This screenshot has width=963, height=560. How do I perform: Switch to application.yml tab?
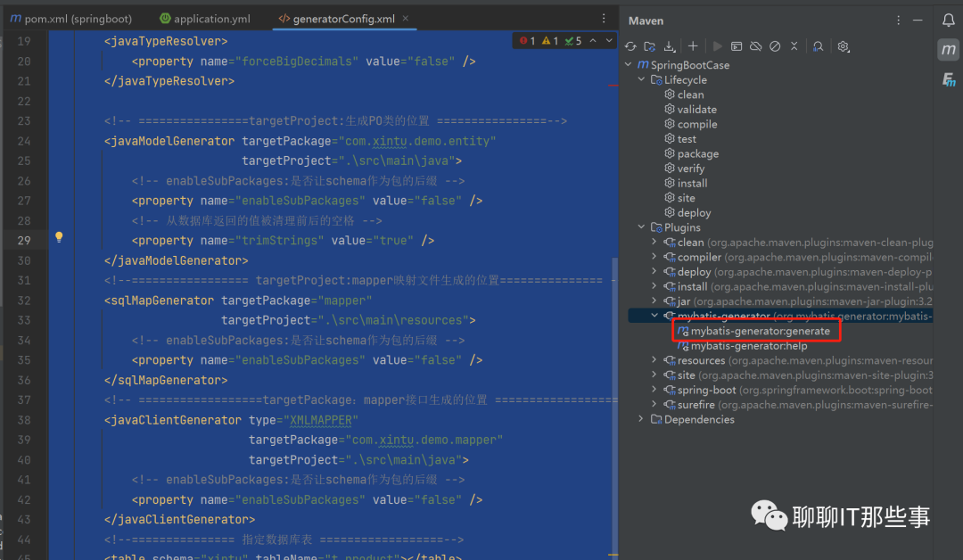click(x=205, y=19)
